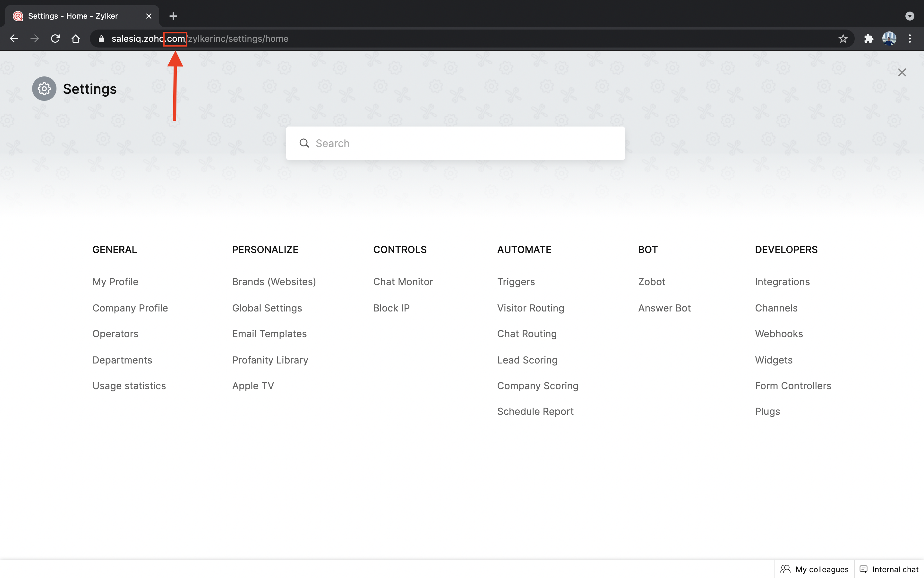Open Company Scoring
Viewport: 924px width, 578px height.
tap(538, 386)
